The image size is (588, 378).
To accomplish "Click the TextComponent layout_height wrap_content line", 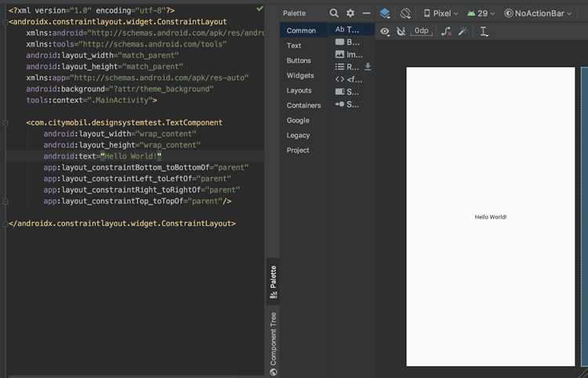I will point(122,145).
